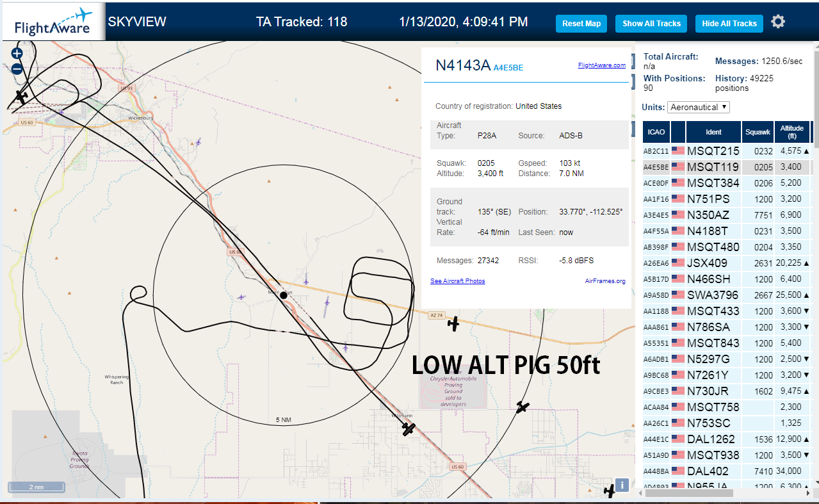
Task: Select the N5297G aircraft row
Action: pos(727,359)
